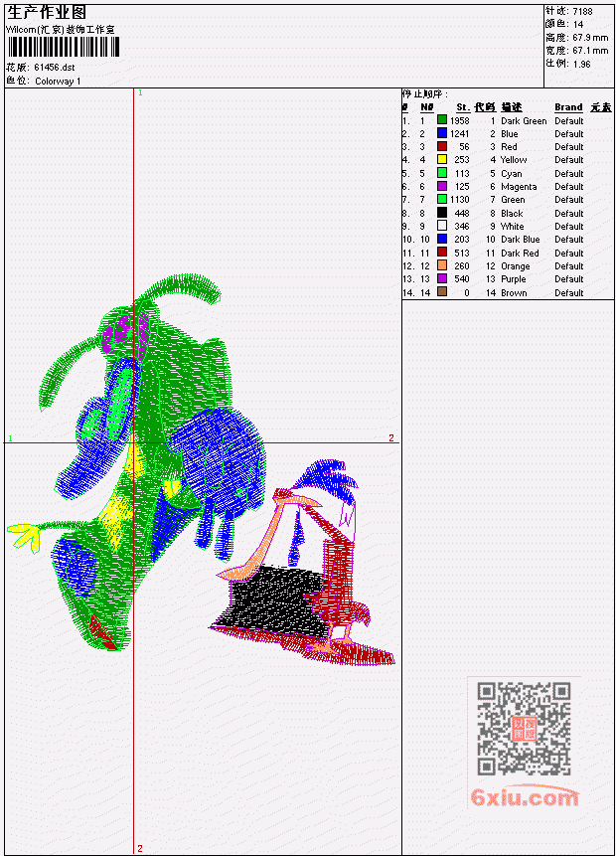616x856 pixels.
Task: Click the '描述' description column header
Action: point(512,107)
